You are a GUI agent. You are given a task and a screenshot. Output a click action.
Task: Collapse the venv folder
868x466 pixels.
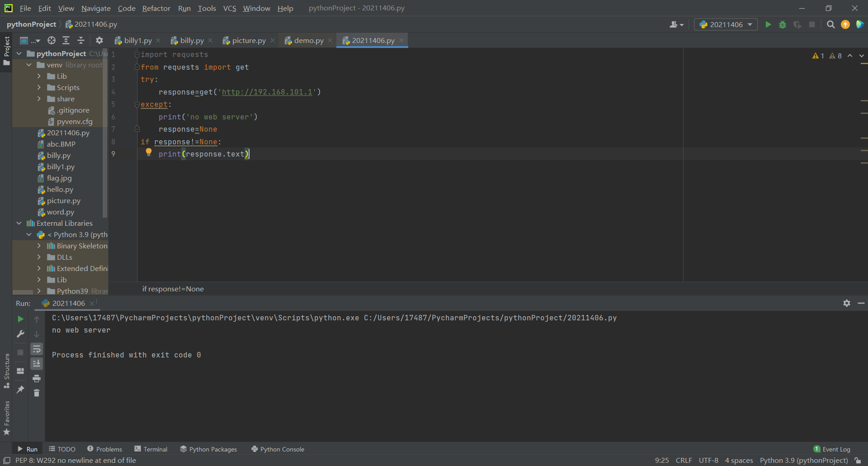29,65
